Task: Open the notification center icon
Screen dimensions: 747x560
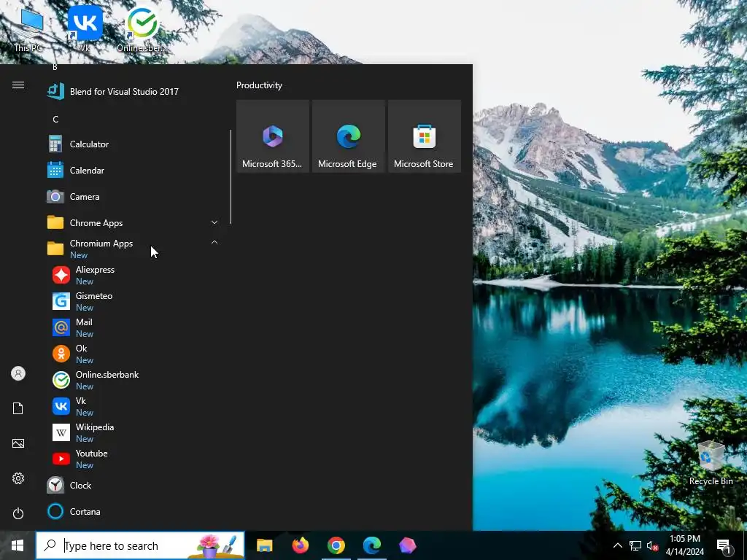Action: (724, 545)
